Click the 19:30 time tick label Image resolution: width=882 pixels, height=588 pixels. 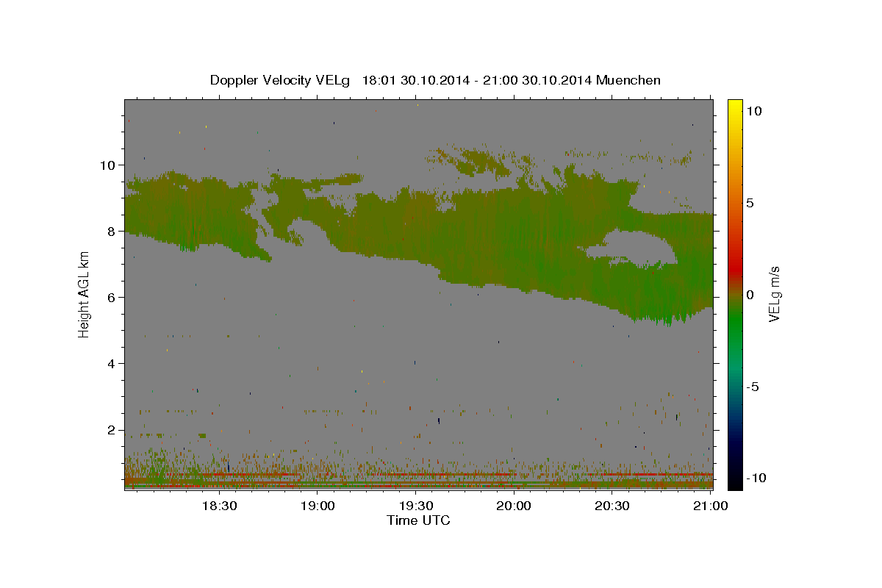[x=416, y=506]
